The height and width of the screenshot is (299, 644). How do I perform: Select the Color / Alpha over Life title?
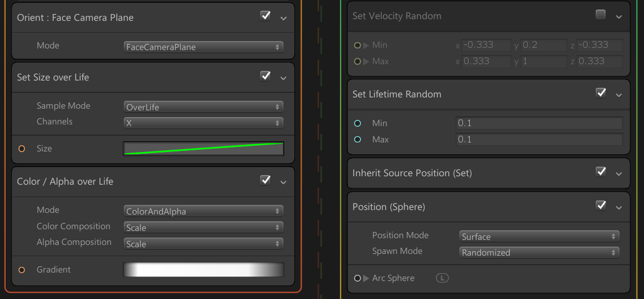(x=65, y=181)
